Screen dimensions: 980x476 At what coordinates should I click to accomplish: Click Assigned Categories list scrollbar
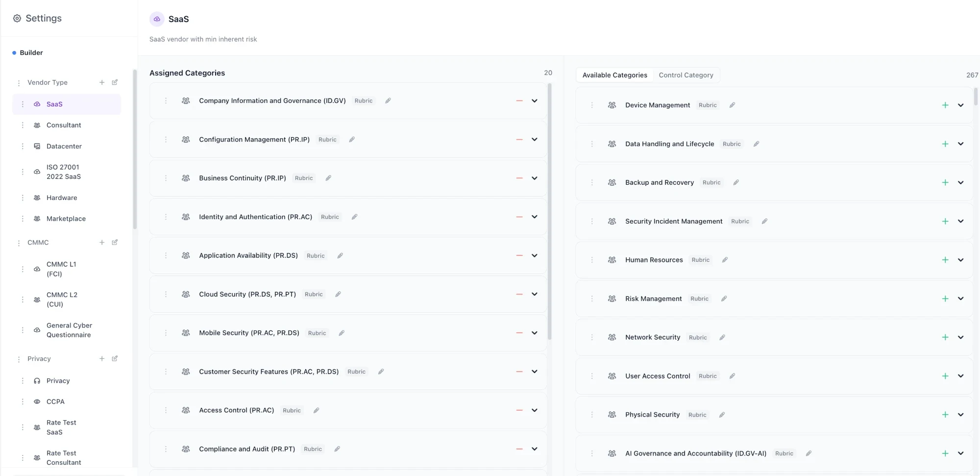click(550, 211)
